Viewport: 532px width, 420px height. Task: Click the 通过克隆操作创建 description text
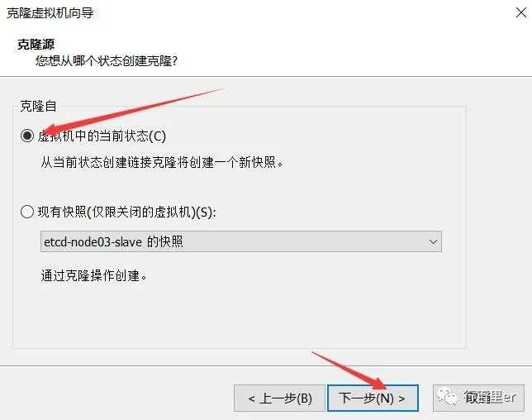click(93, 275)
